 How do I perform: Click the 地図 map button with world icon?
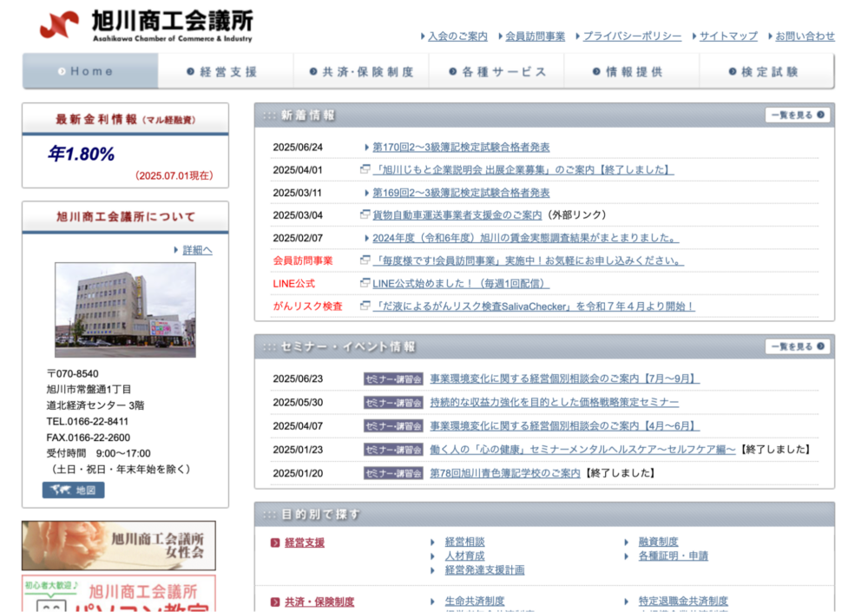74,490
